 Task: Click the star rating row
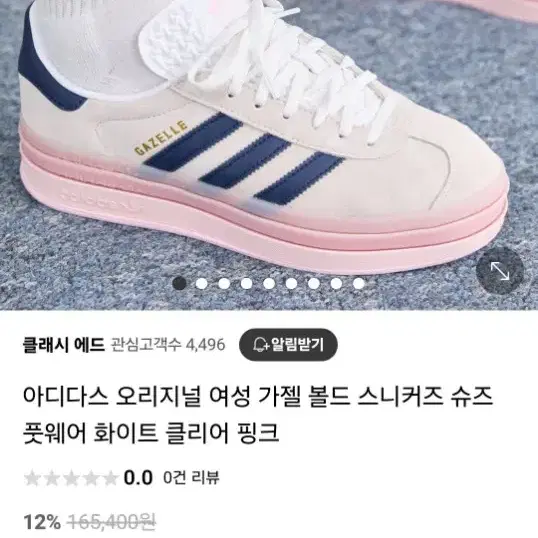point(71,478)
